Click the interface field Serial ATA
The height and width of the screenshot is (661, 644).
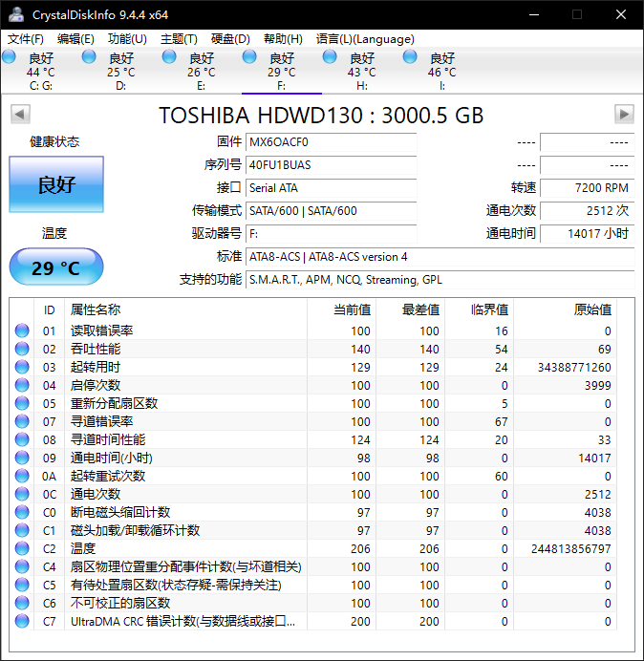(x=331, y=187)
